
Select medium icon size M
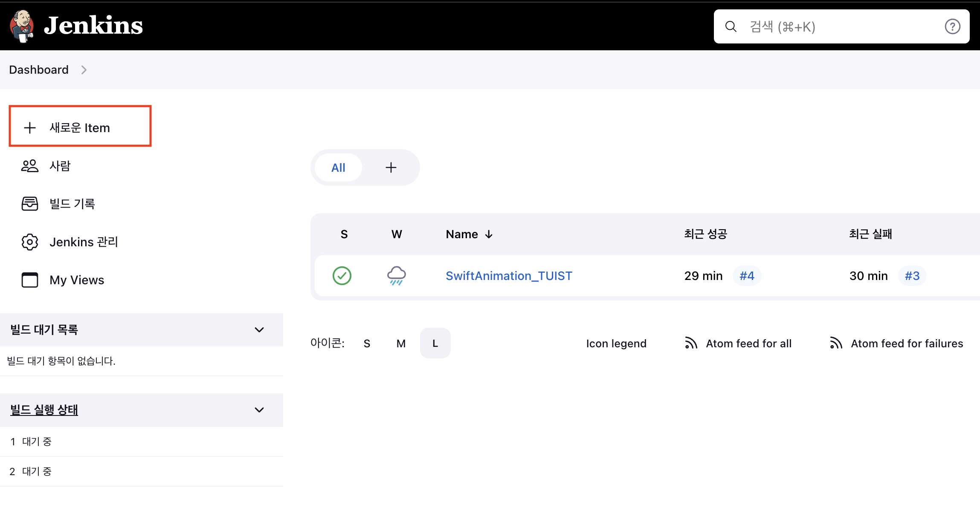pos(401,343)
